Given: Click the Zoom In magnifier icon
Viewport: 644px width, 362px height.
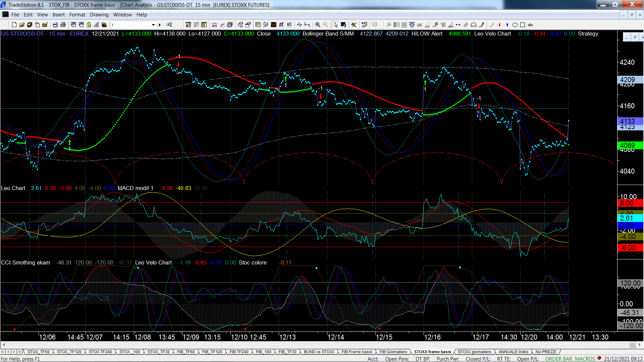Looking at the screenshot, I should (x=318, y=24).
